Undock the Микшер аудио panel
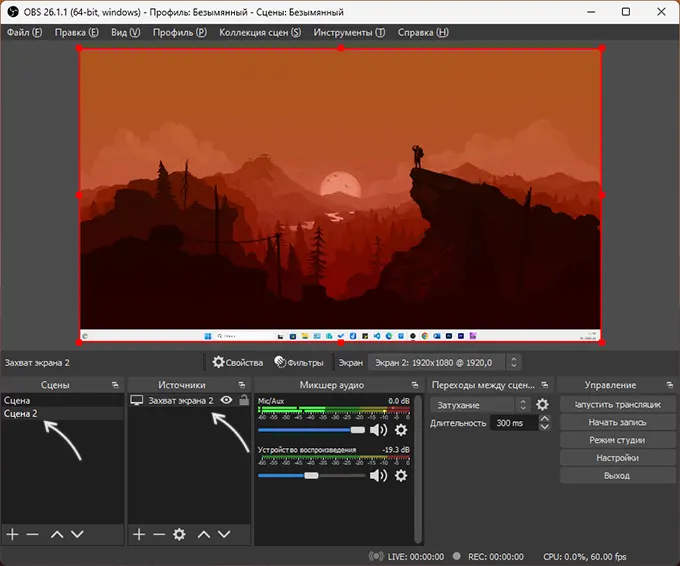Image resolution: width=680 pixels, height=566 pixels. (x=414, y=385)
